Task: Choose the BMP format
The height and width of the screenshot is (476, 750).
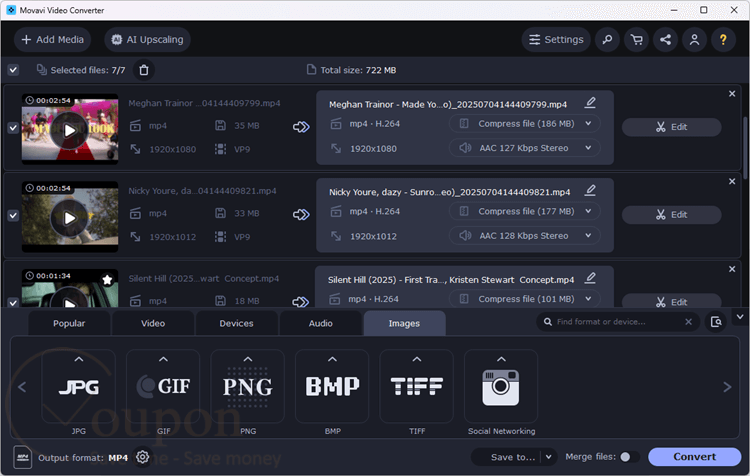Action: (332, 387)
